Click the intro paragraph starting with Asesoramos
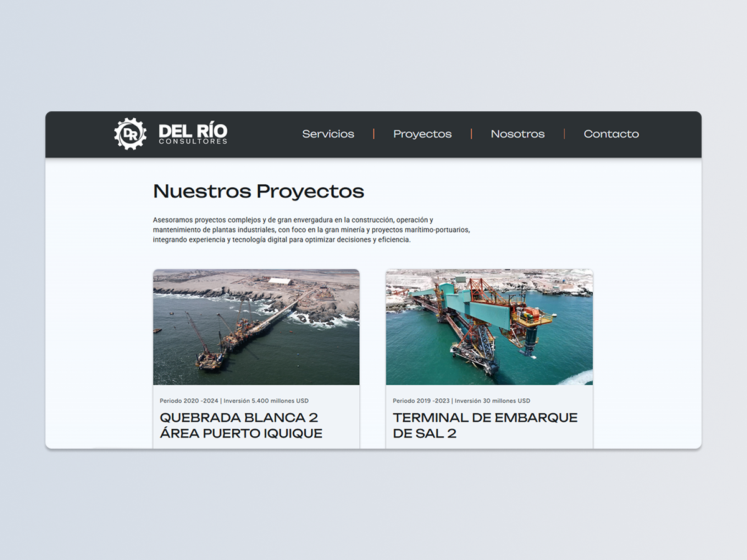Screen dimensions: 747x560 tap(311, 230)
